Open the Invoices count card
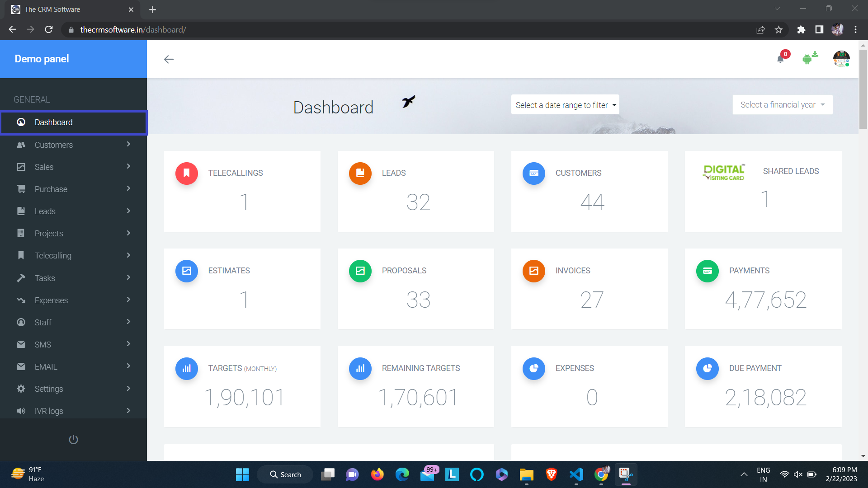 coord(589,289)
